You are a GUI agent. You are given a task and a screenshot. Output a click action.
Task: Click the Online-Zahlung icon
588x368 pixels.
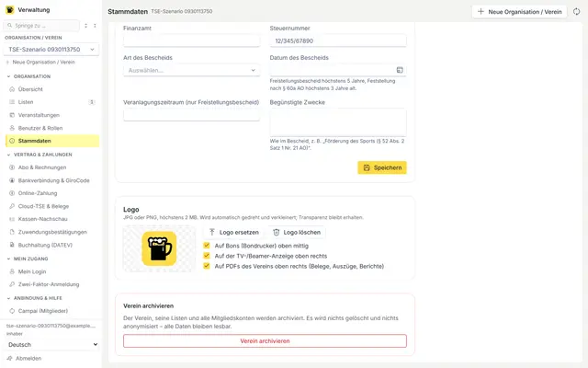coord(12,193)
